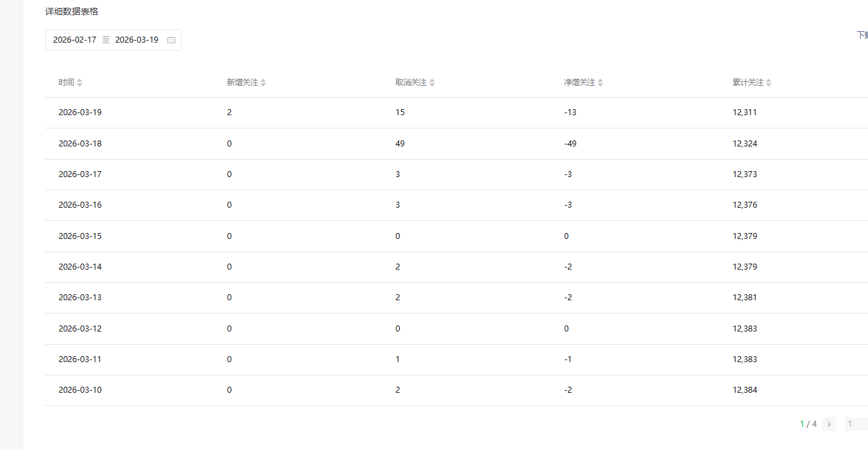Screen dimensions: 868x450
Task: Select the 2026-03-19 table row date
Action: click(x=80, y=112)
